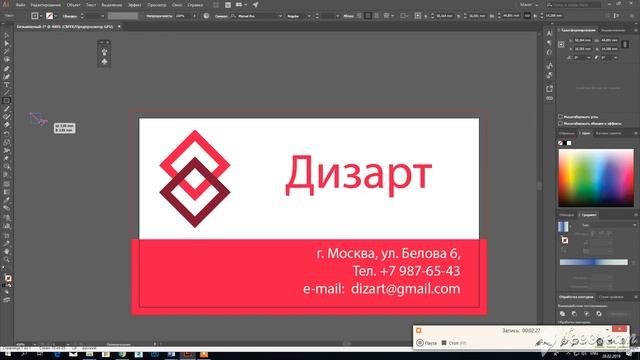Open the Color panel options menu
The height and width of the screenshot is (360, 640).
[x=636, y=133]
